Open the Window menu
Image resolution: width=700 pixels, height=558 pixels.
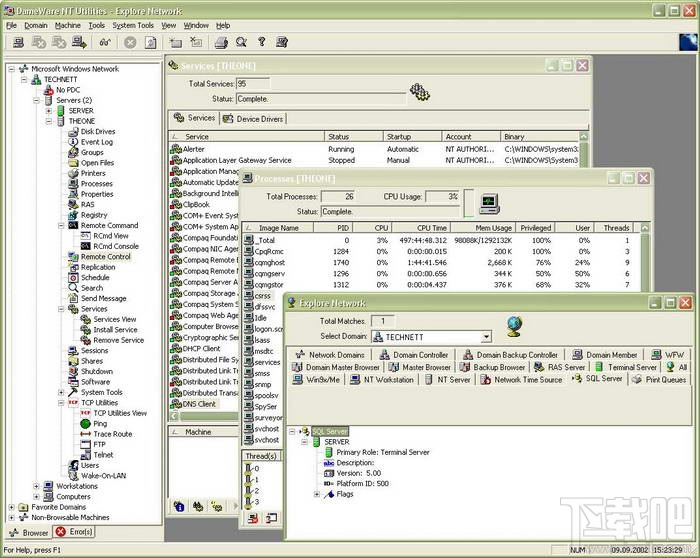click(x=196, y=25)
